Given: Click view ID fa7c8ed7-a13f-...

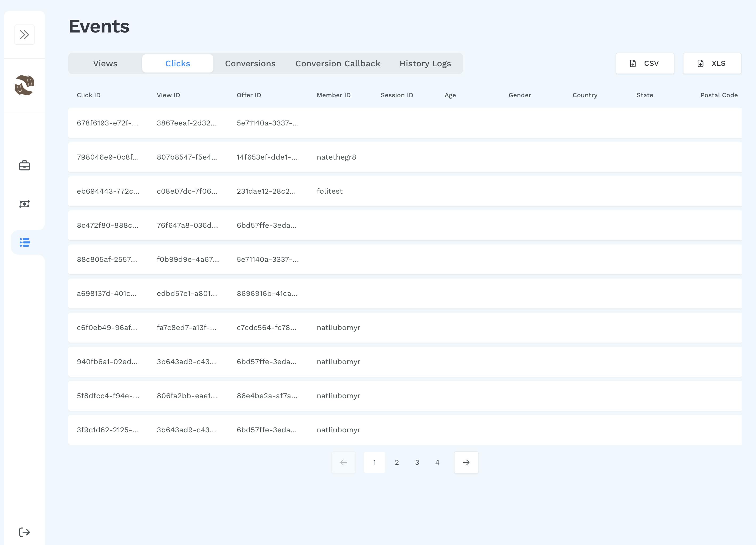Looking at the screenshot, I should (x=186, y=327).
